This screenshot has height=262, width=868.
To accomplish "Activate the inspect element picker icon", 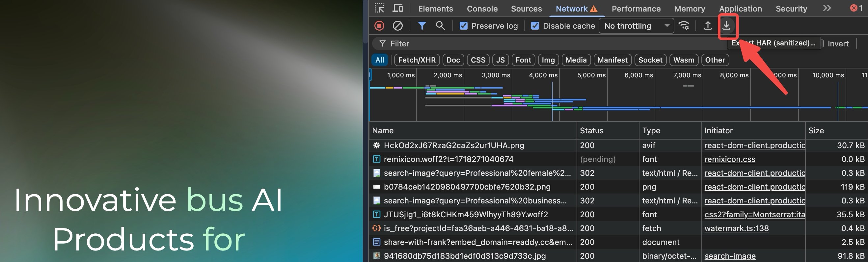I will pyautogui.click(x=379, y=9).
